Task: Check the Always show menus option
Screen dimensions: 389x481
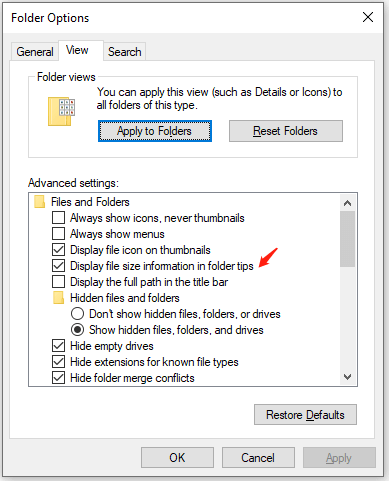Action: click(58, 234)
